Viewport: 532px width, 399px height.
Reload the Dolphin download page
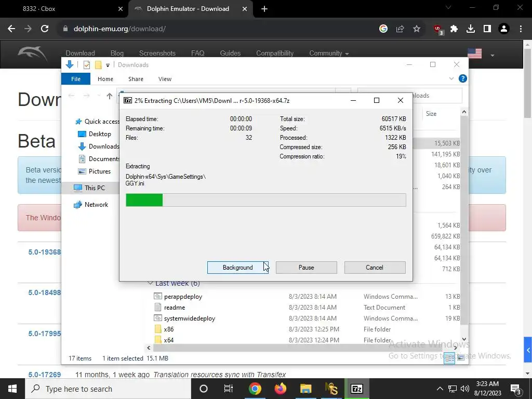(45, 29)
